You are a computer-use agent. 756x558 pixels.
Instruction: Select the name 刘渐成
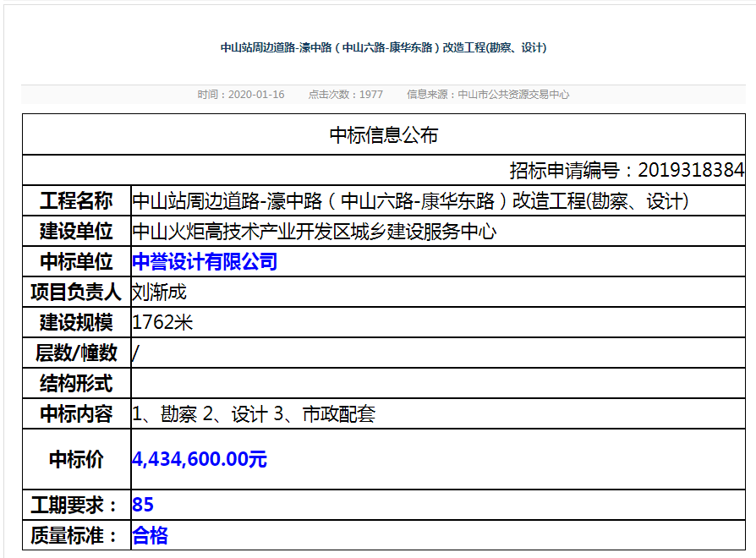click(159, 292)
